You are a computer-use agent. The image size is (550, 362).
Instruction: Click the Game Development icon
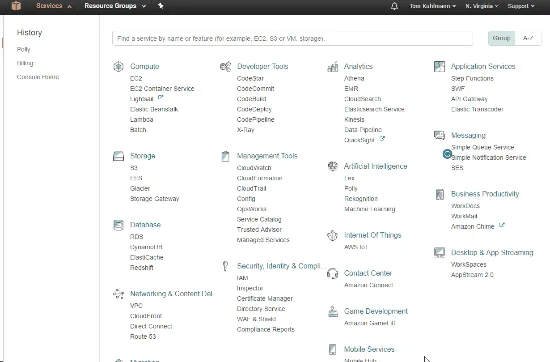point(333,311)
